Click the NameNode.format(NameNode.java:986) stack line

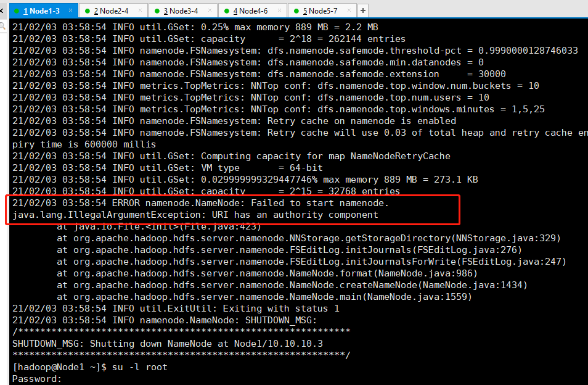(267, 273)
